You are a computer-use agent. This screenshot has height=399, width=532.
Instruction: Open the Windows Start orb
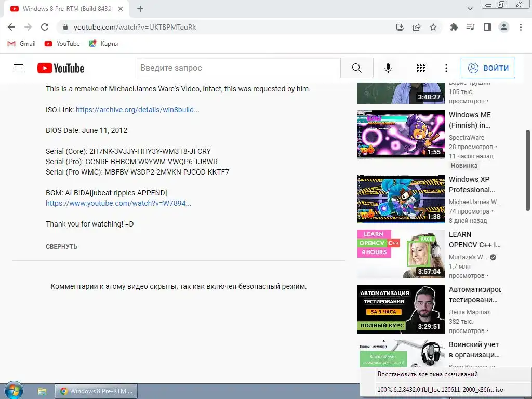pyautogui.click(x=14, y=391)
